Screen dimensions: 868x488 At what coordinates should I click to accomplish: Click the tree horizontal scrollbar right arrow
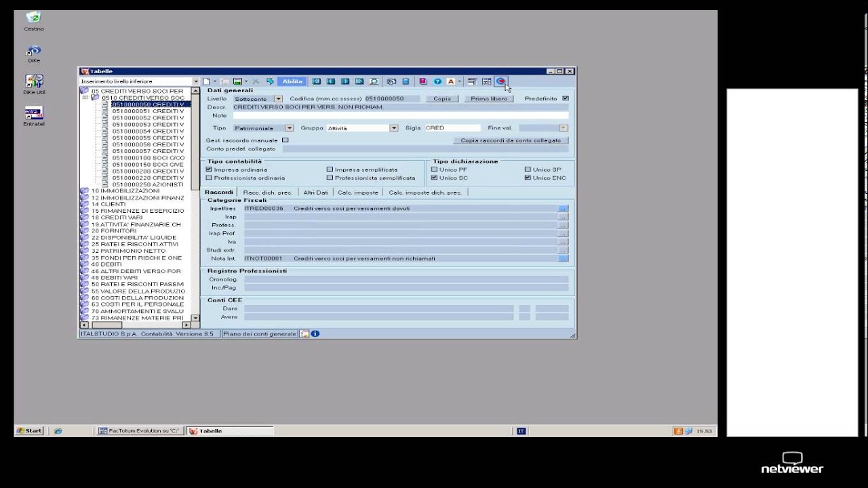point(187,325)
